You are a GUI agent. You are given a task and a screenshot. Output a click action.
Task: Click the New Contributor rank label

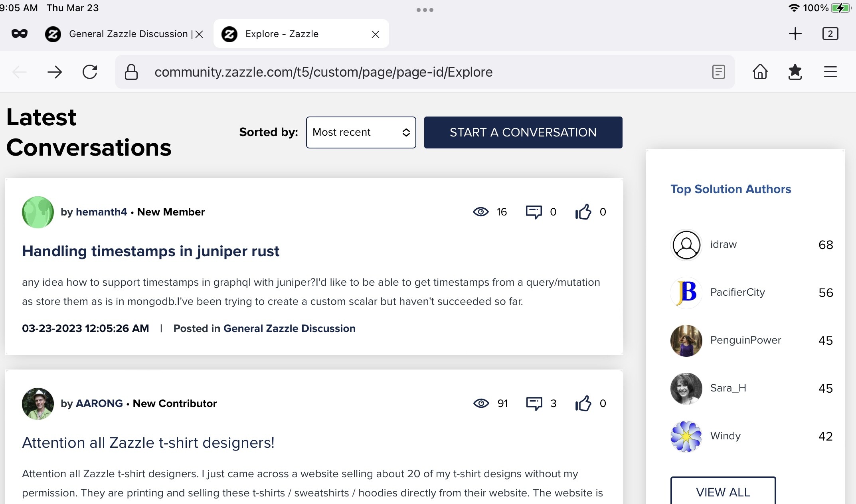pos(175,403)
